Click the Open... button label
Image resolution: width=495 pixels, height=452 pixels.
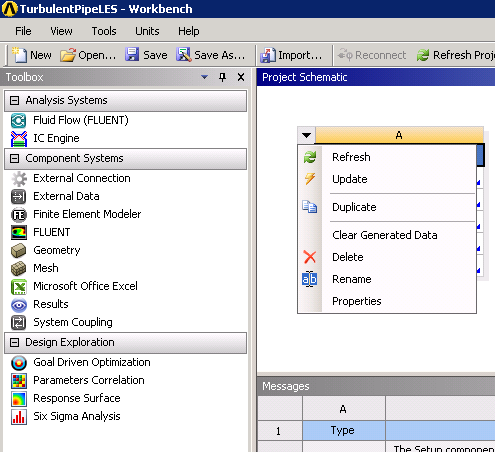97,55
